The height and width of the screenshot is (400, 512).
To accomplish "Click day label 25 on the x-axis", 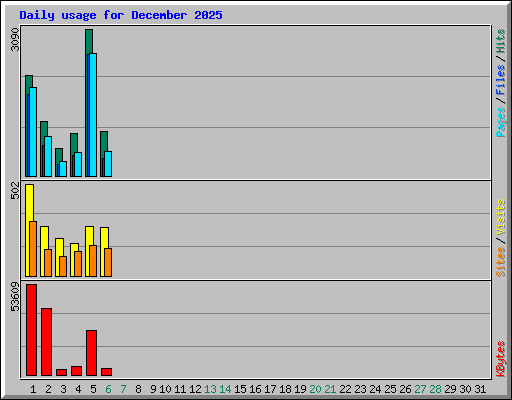I will click(390, 389).
